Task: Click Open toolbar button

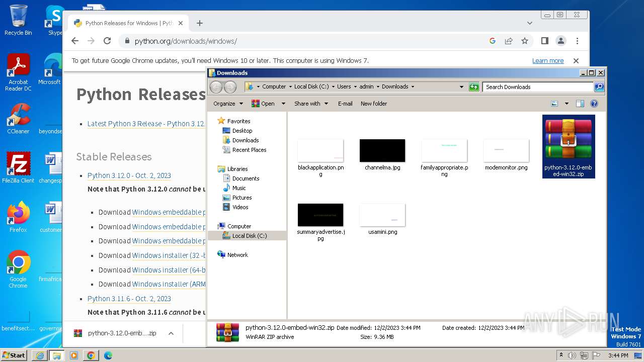Action: pyautogui.click(x=263, y=104)
